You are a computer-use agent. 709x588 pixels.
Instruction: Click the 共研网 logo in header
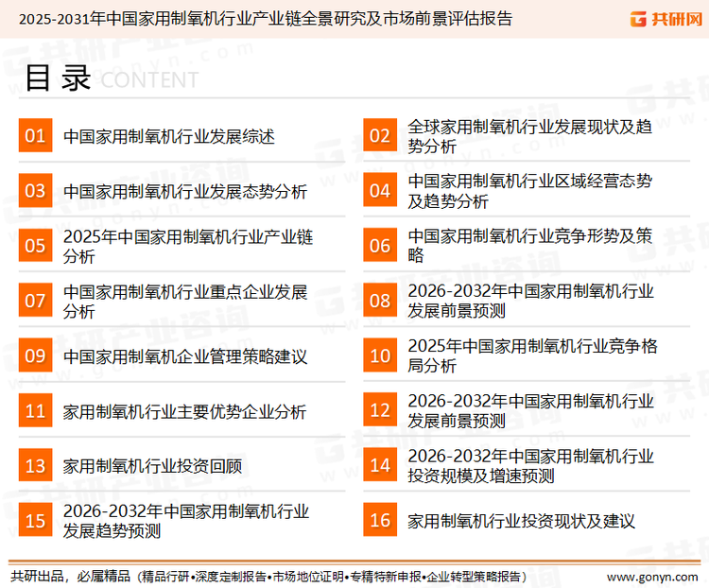click(x=666, y=19)
